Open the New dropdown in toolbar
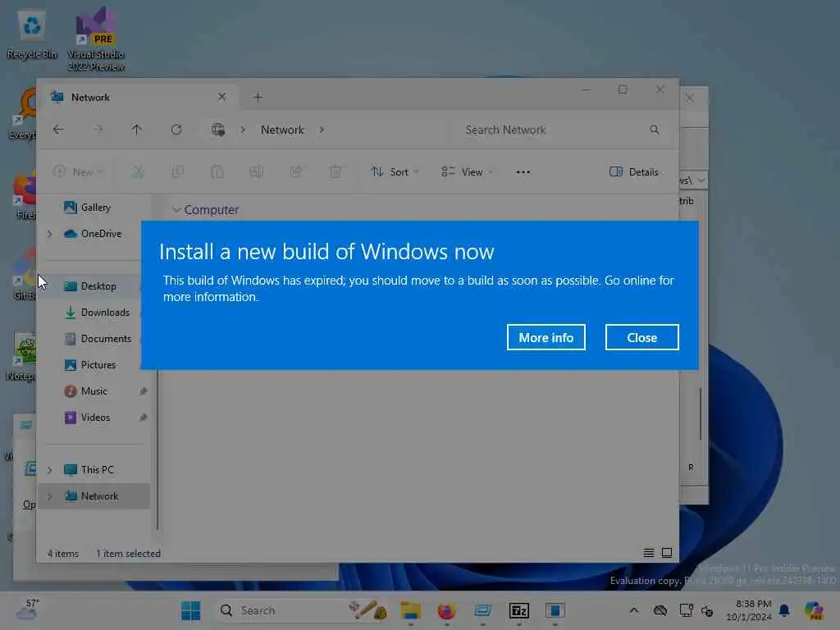 pos(78,172)
